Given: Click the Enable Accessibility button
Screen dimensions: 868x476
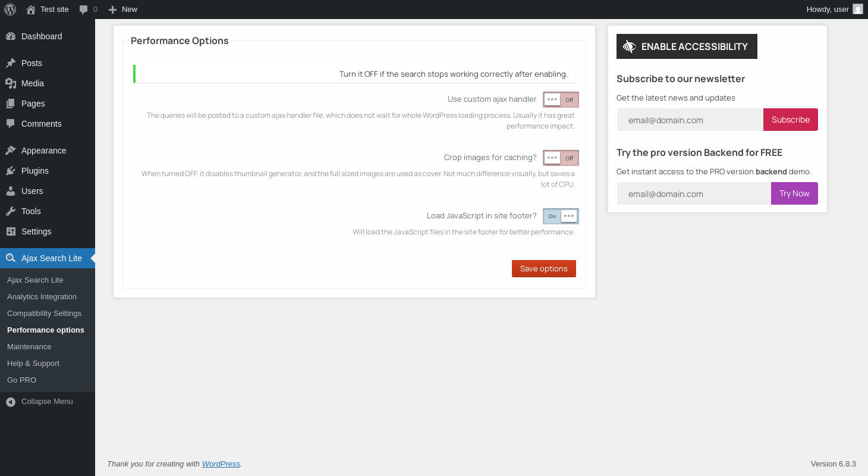Looking at the screenshot, I should (687, 46).
